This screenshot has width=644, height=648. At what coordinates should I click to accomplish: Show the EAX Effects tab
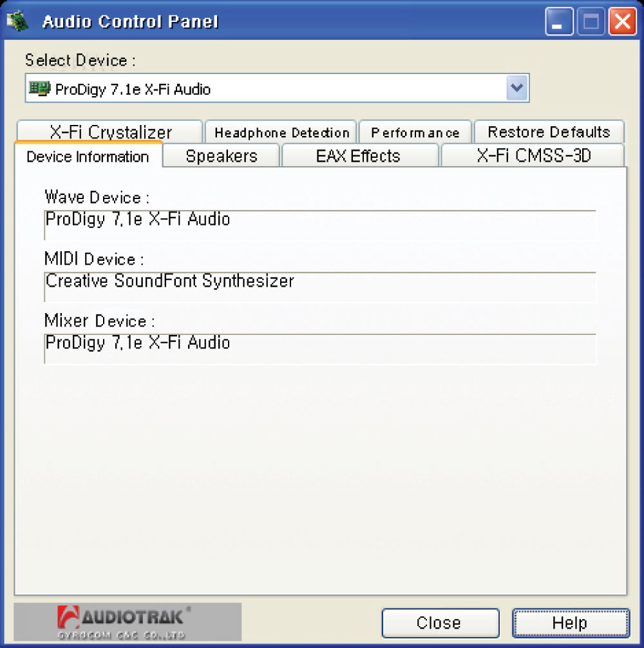(358, 156)
